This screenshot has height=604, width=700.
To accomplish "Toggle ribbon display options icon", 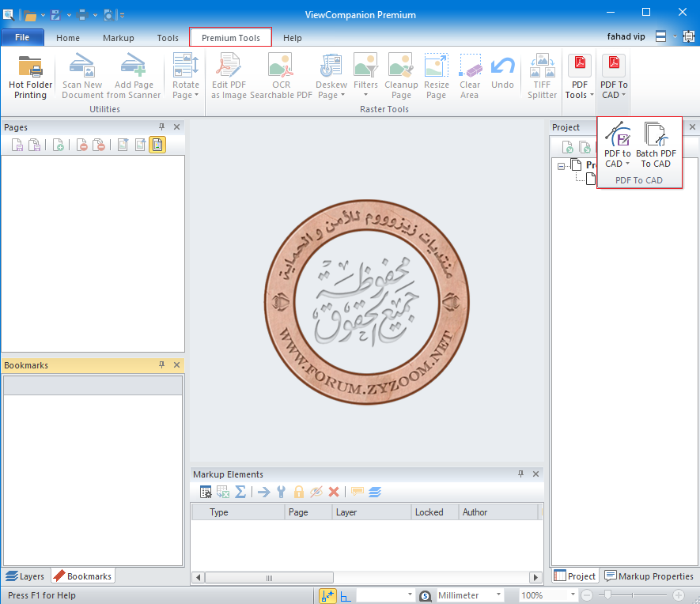I will [x=660, y=36].
